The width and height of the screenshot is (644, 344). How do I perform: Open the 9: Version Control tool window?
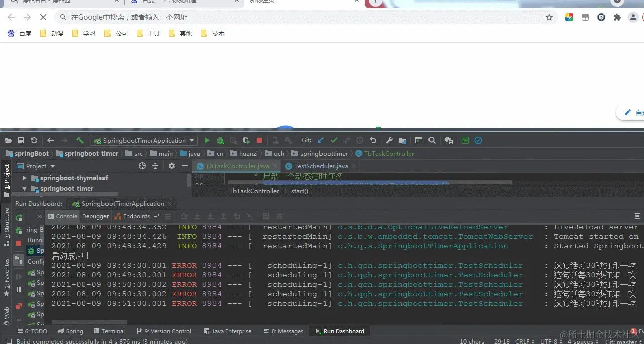(x=164, y=331)
